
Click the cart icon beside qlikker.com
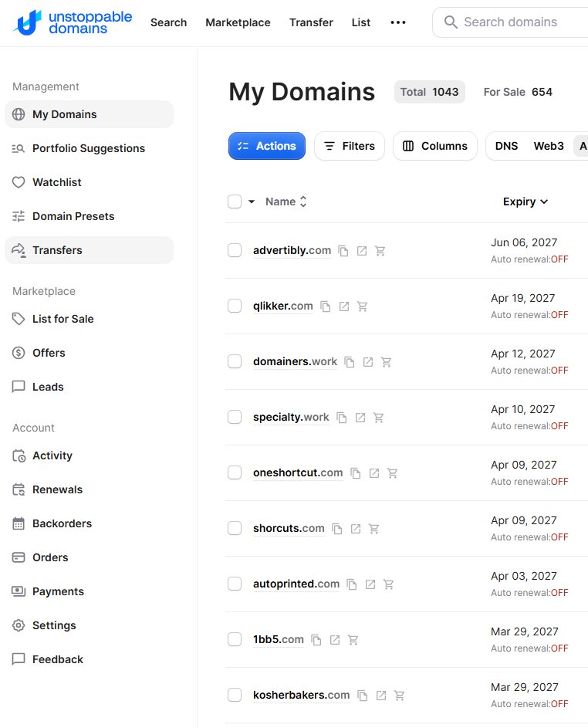[x=362, y=306]
